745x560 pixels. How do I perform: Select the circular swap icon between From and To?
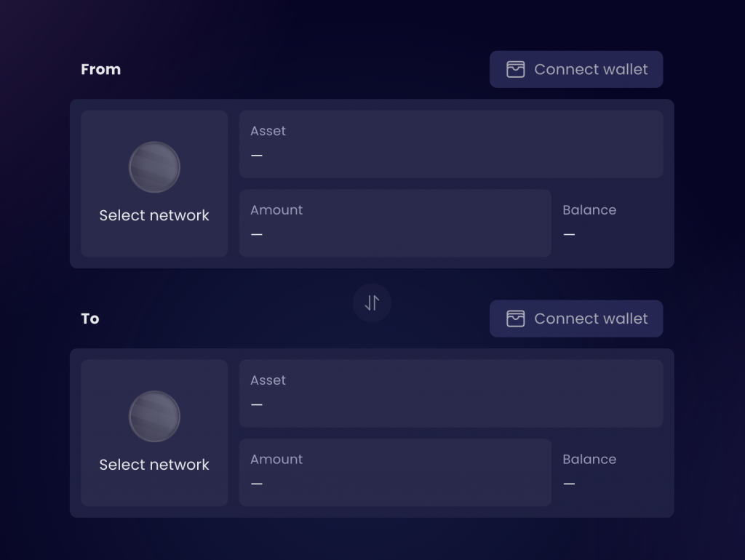point(372,303)
